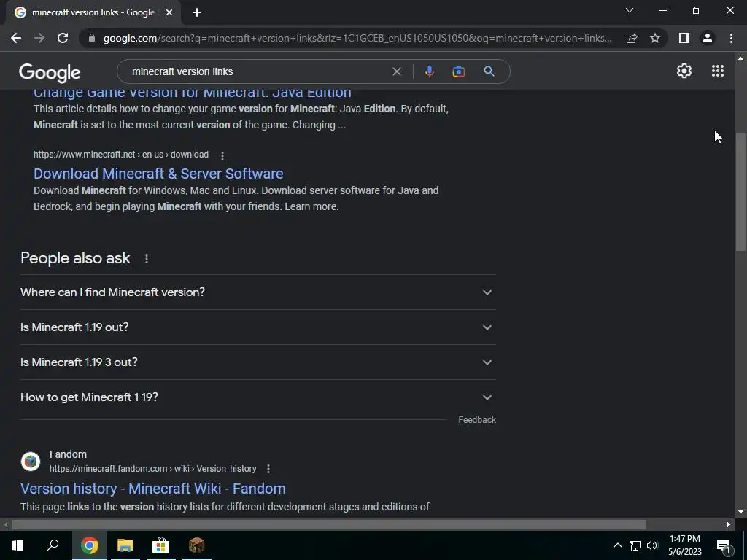Open a new browser tab

[197, 13]
